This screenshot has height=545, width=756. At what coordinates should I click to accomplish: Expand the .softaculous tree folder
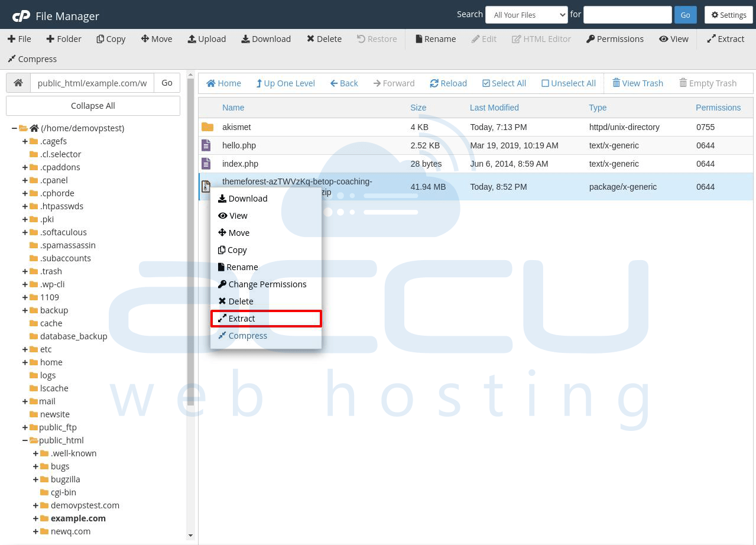(25, 232)
